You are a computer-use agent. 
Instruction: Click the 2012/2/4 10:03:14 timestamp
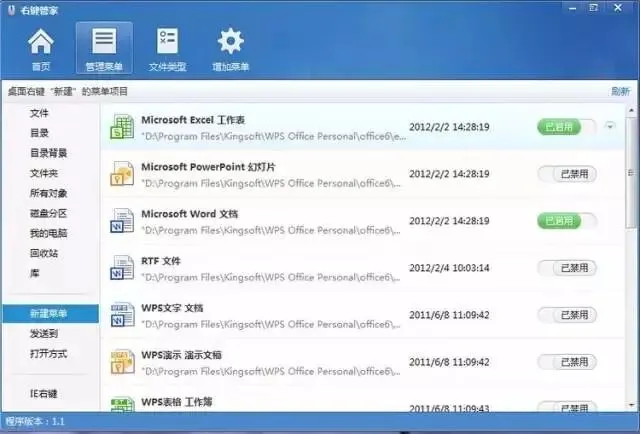[x=449, y=268]
